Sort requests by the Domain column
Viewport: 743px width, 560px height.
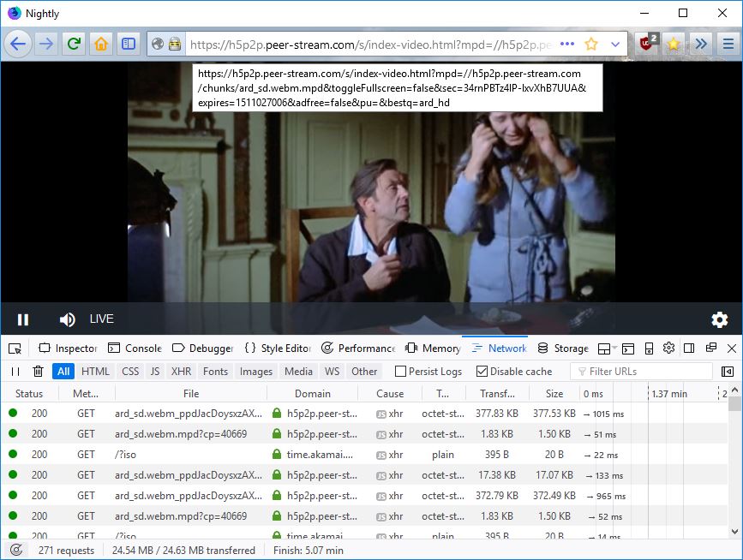(x=313, y=394)
